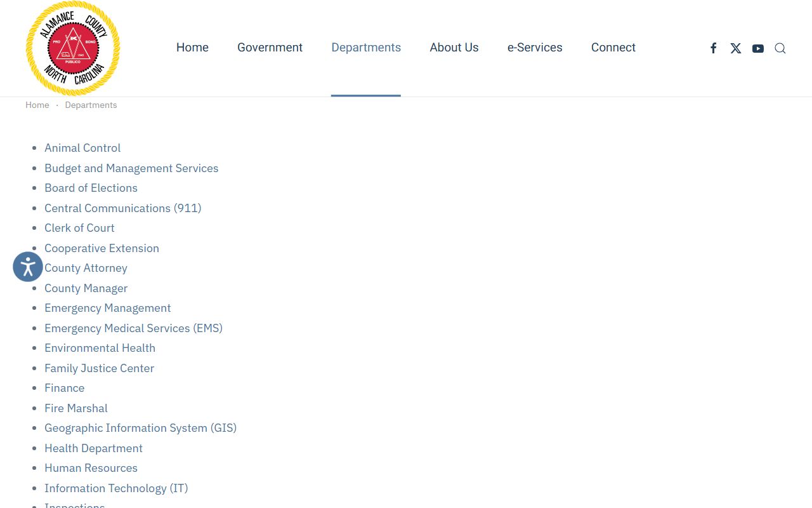Open the Animal Control department link

(x=82, y=148)
